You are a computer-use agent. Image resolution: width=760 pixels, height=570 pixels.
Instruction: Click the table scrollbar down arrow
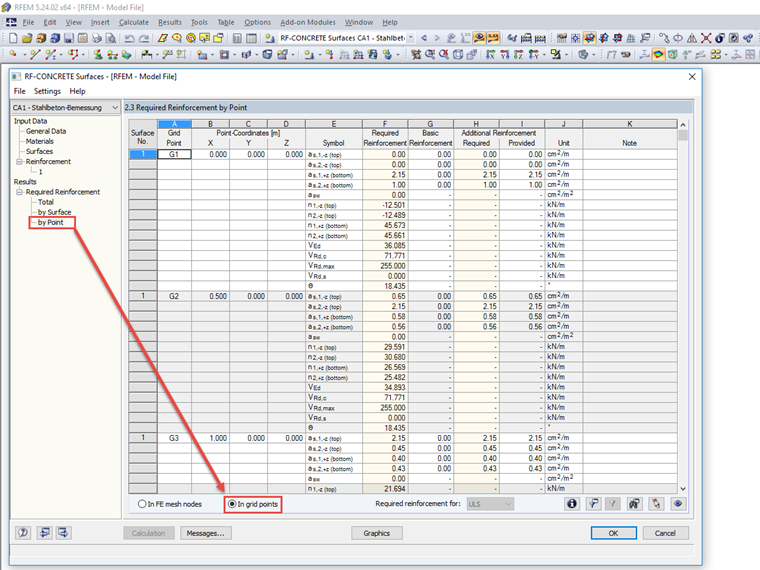point(683,489)
